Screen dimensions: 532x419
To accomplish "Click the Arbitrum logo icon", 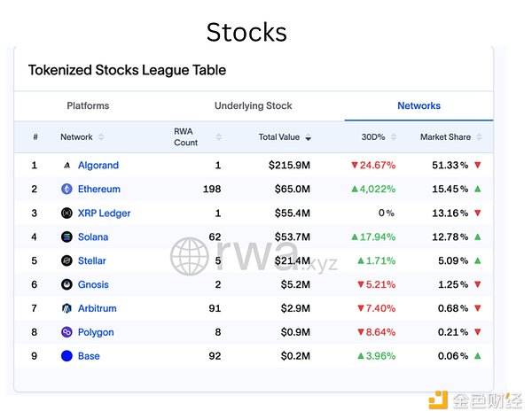I will 66,309.
